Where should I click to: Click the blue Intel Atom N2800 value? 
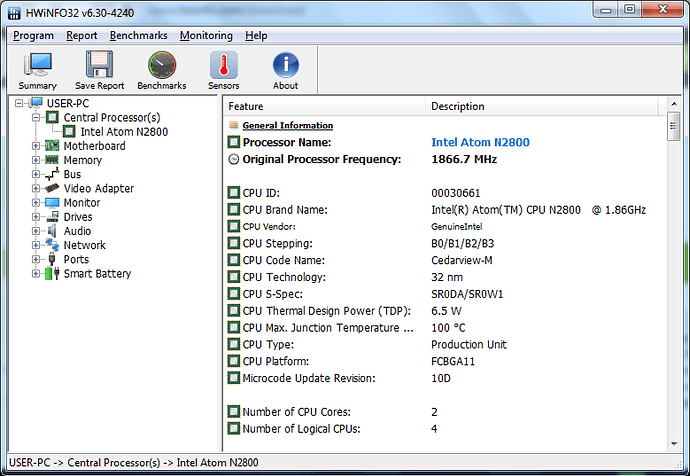[x=481, y=142]
